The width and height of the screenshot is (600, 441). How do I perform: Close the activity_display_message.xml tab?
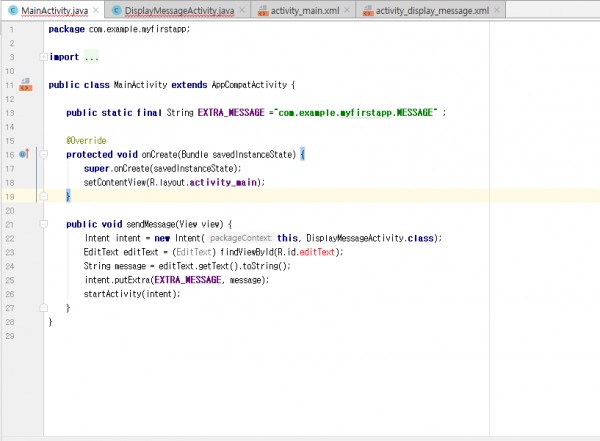(497, 10)
